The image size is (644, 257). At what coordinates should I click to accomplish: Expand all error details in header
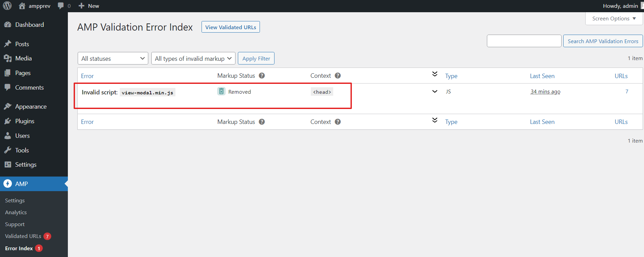coord(435,74)
